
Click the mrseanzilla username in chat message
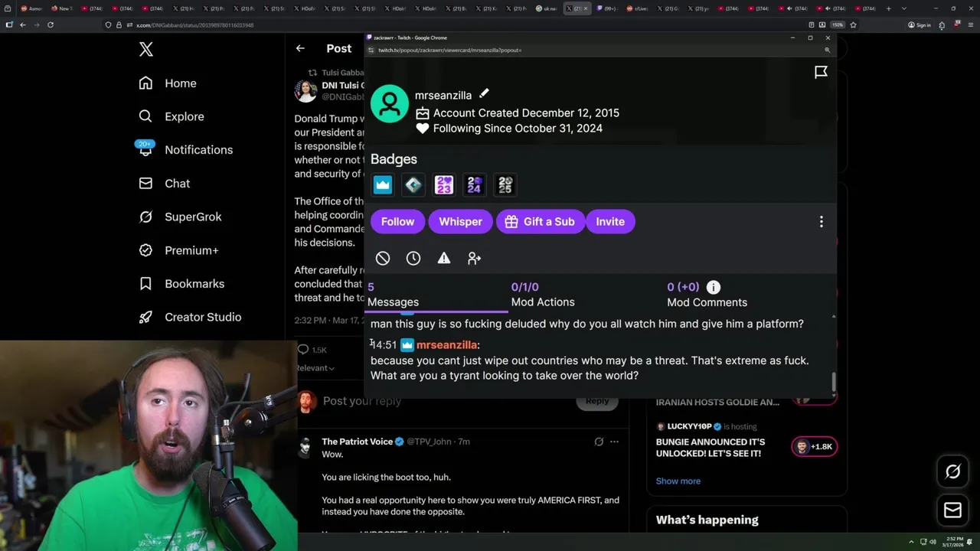click(x=446, y=345)
